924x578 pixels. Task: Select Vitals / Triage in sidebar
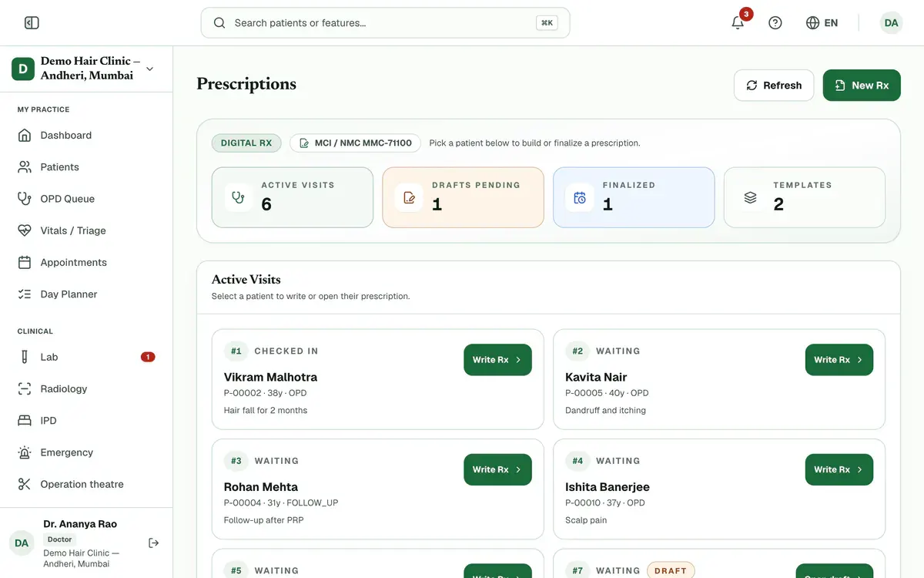(86, 230)
